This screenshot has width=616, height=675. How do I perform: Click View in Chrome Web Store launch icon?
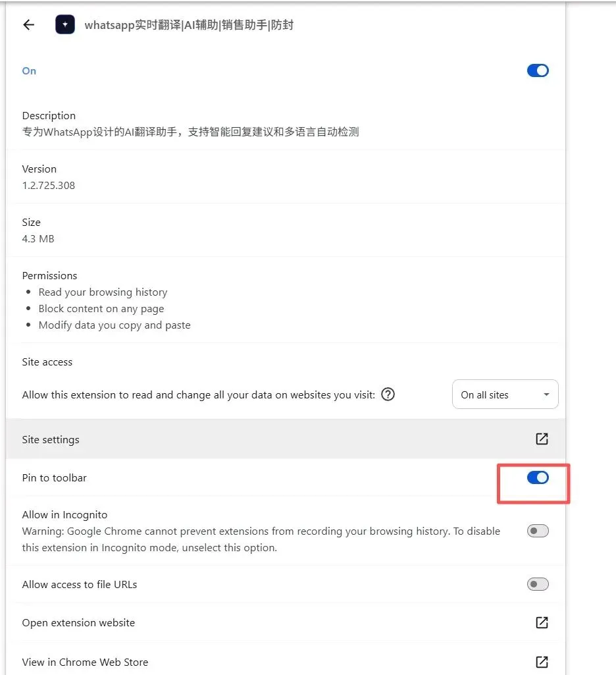point(542,662)
